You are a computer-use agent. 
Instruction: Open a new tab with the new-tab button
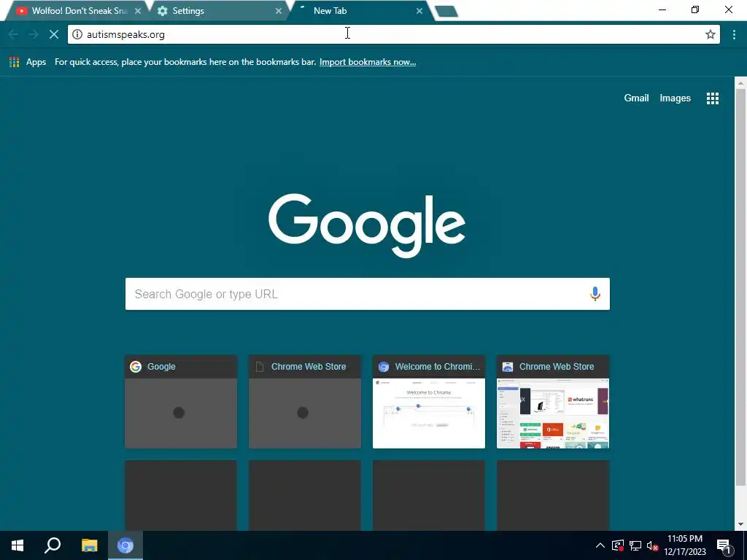446,12
